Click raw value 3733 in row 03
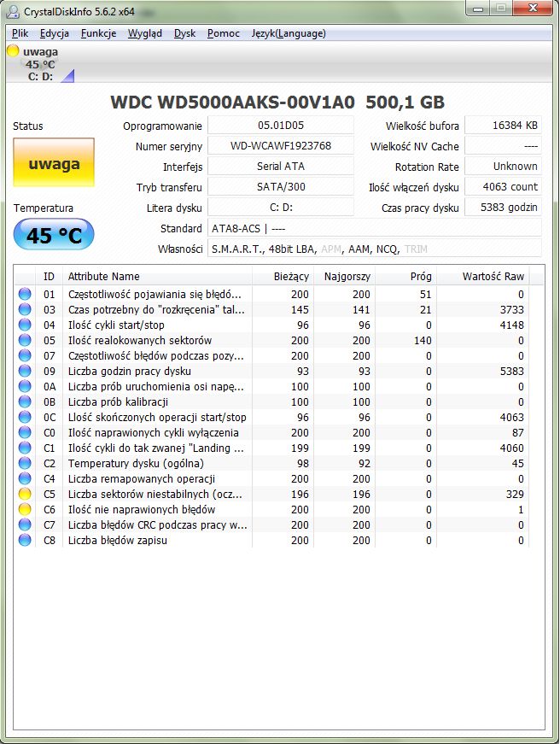The width and height of the screenshot is (560, 744). pyautogui.click(x=511, y=309)
